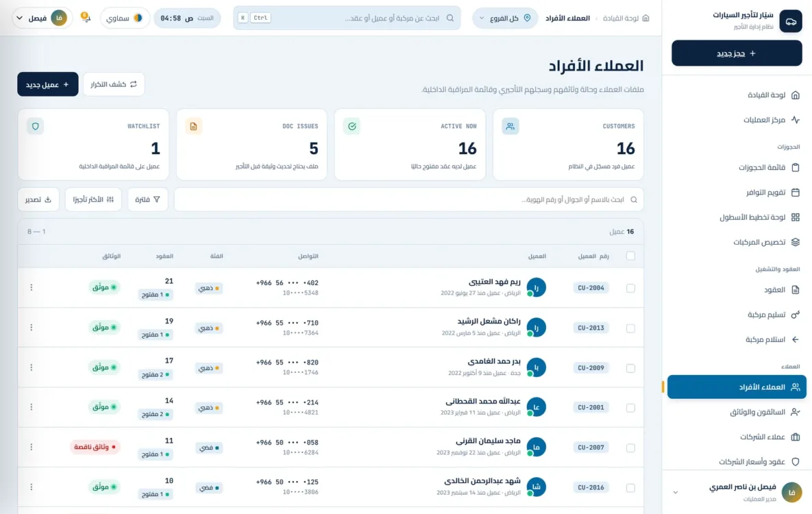Click the Watchlist shield icon
Screen dimensions: 812x514
[x=35, y=126]
